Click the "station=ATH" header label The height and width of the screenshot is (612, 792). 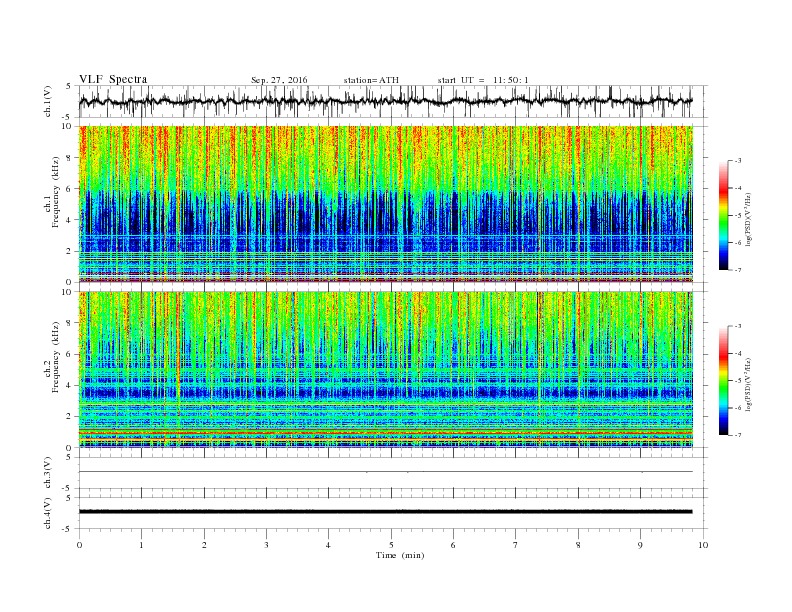[x=371, y=80]
